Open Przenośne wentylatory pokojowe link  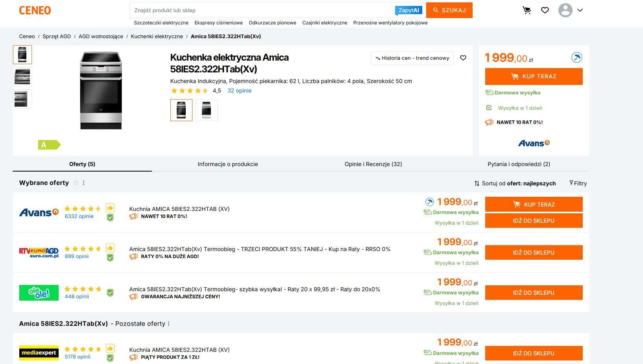[x=390, y=23]
